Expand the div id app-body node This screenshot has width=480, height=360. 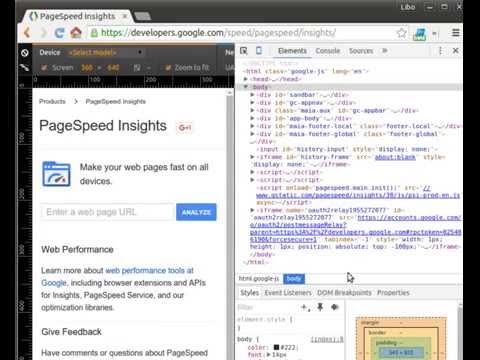(252, 118)
